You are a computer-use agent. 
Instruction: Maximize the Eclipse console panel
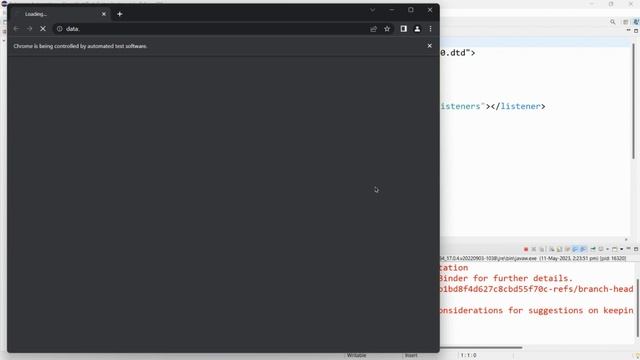pos(636,249)
